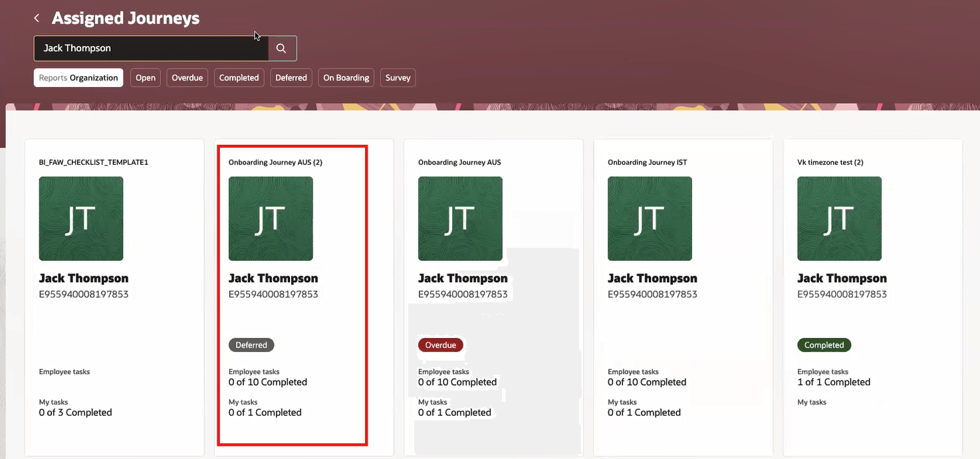Click into the Jack Thompson search field
Screen dimensions: 980x459
click(x=151, y=48)
